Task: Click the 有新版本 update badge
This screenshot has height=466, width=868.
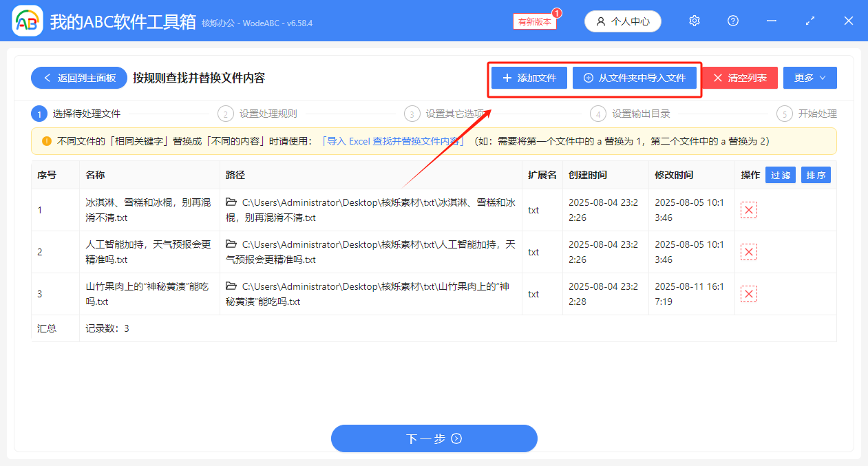Action: point(534,21)
